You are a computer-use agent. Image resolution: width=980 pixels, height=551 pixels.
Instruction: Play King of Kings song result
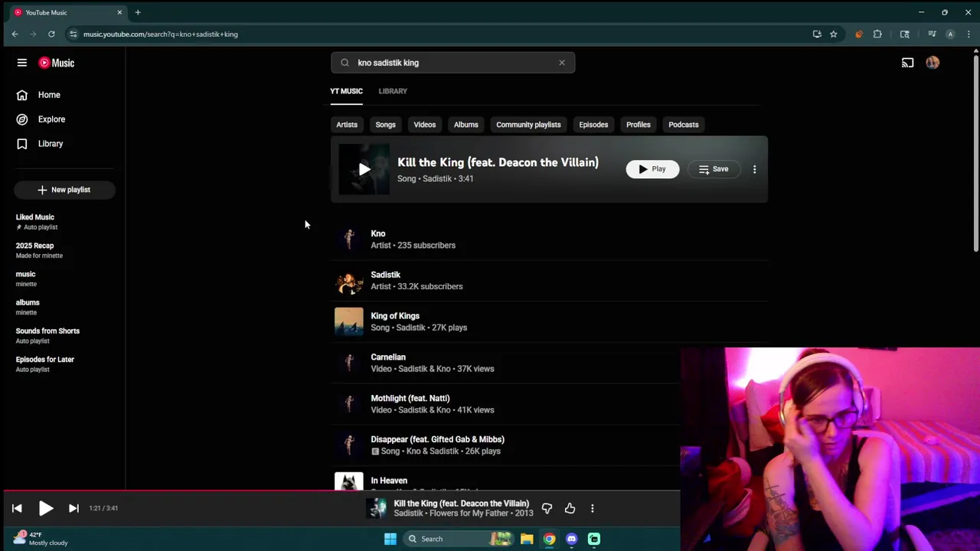click(x=549, y=322)
